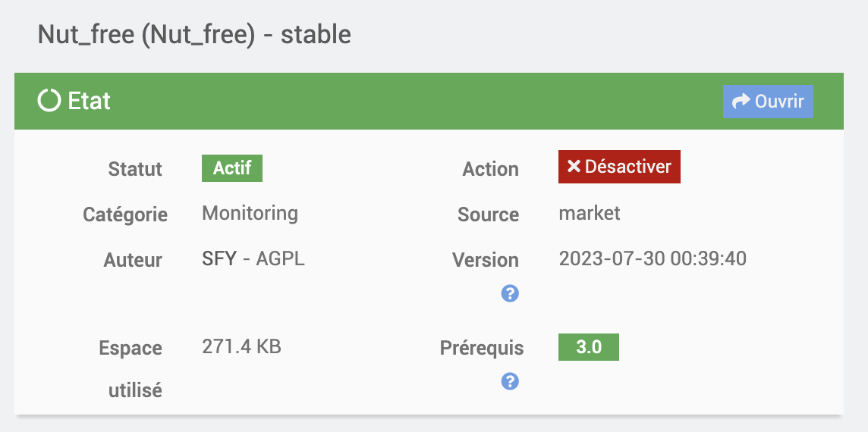Click the green 3.0 prerequisite badge
Viewport: 868px width, 432px height.
tap(589, 347)
